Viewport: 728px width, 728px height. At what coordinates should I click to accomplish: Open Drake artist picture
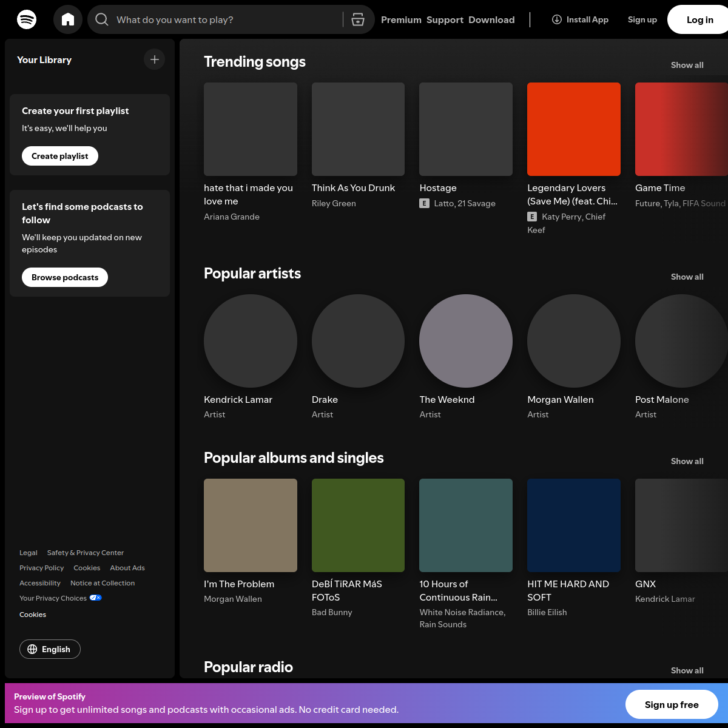click(x=358, y=341)
